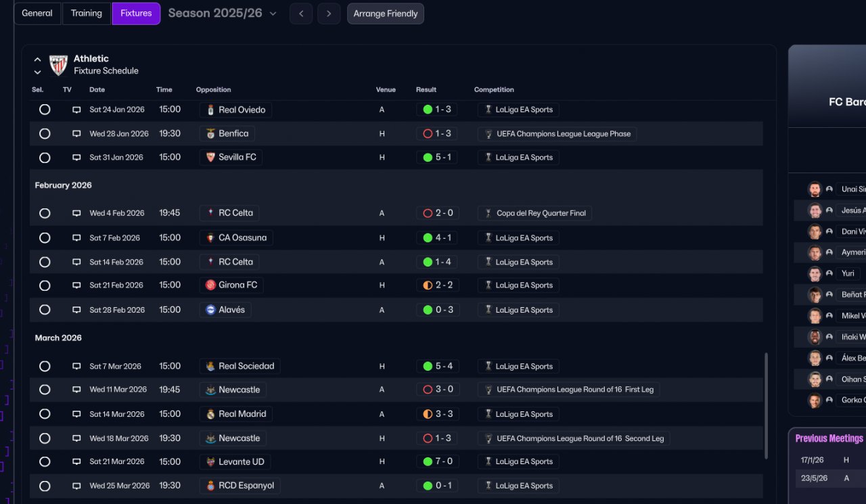Viewport: 866px width, 504px height.
Task: Click Copa del Rey trophy icon
Action: [x=488, y=213]
